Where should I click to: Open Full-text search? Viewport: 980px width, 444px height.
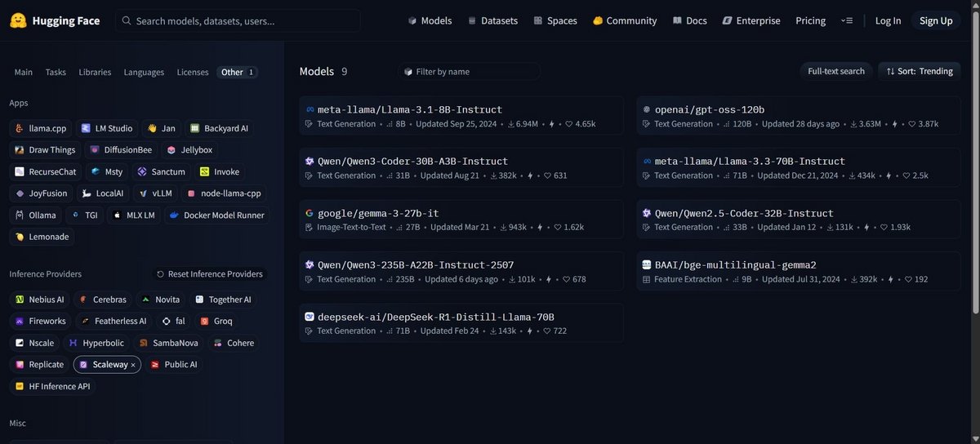tap(835, 72)
